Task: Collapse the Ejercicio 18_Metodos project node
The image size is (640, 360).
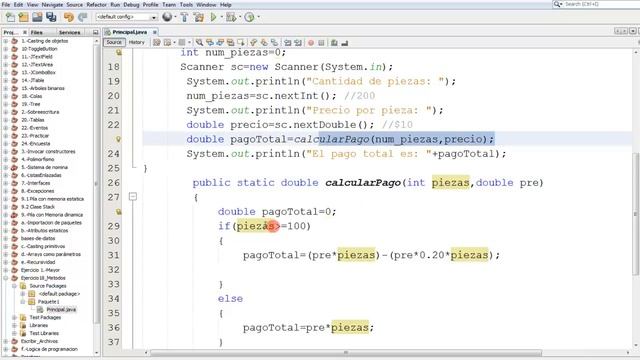Action: 6,278
